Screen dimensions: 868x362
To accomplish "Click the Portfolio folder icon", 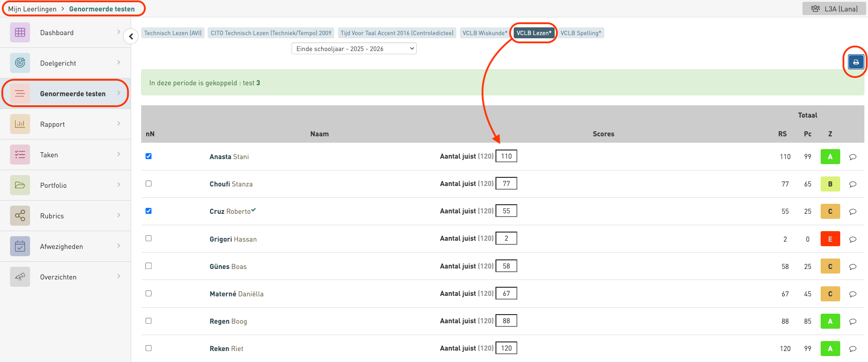I will [20, 185].
